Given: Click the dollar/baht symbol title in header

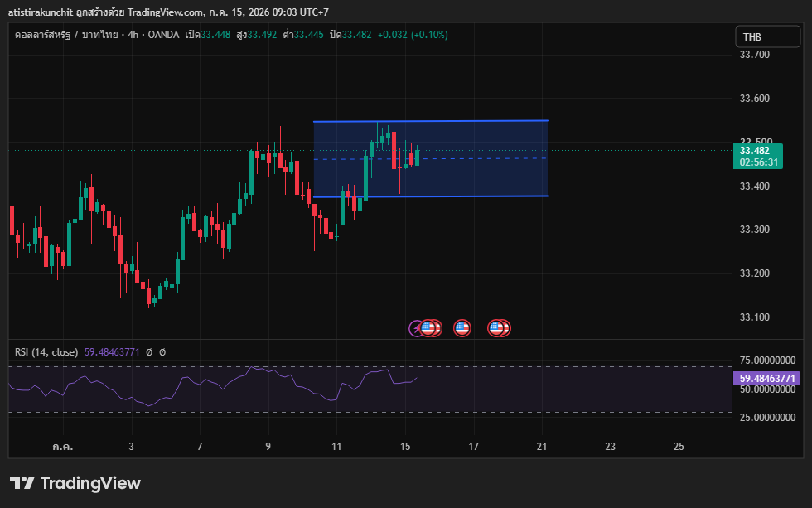Looking at the screenshot, I should click(66, 35).
